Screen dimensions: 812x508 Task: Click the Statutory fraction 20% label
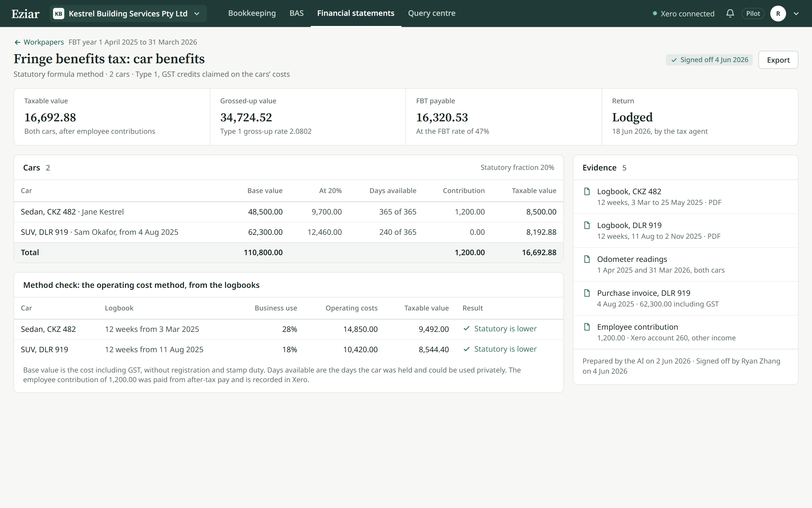[x=517, y=167]
